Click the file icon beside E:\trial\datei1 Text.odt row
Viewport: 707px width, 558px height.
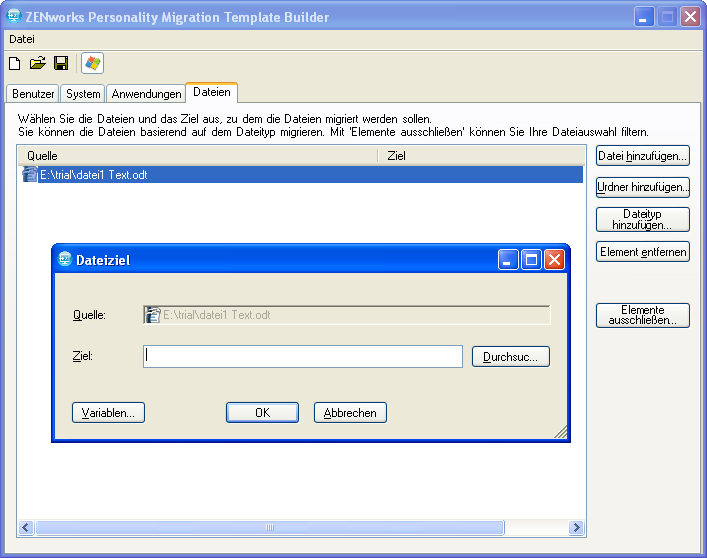[30, 174]
